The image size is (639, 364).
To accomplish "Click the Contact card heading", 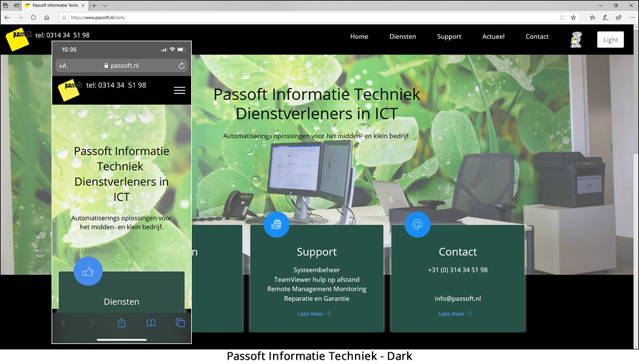I will (458, 252).
